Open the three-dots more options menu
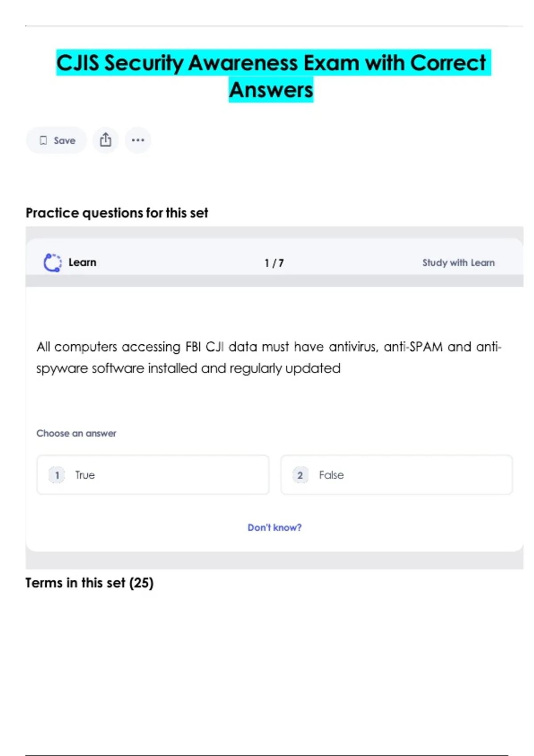This screenshot has width=534, height=756. click(x=138, y=140)
